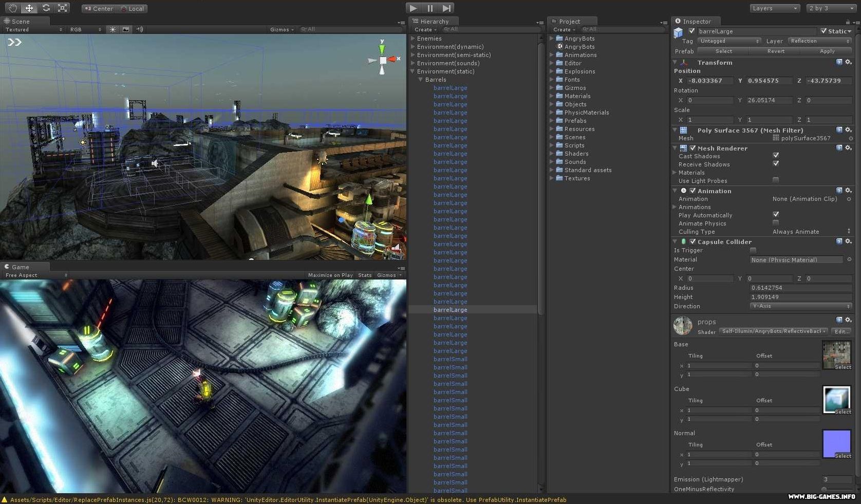Click the Step forward button
861x504 pixels.
coord(446,8)
